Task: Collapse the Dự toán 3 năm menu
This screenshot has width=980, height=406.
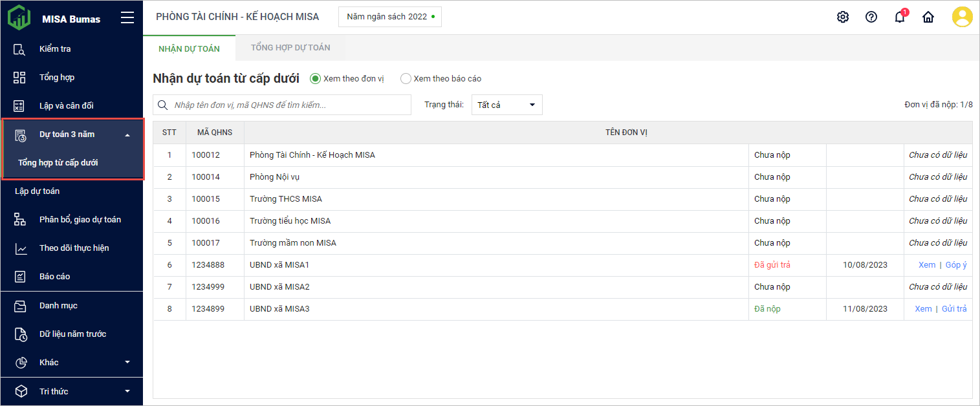Action: pyautogui.click(x=127, y=134)
